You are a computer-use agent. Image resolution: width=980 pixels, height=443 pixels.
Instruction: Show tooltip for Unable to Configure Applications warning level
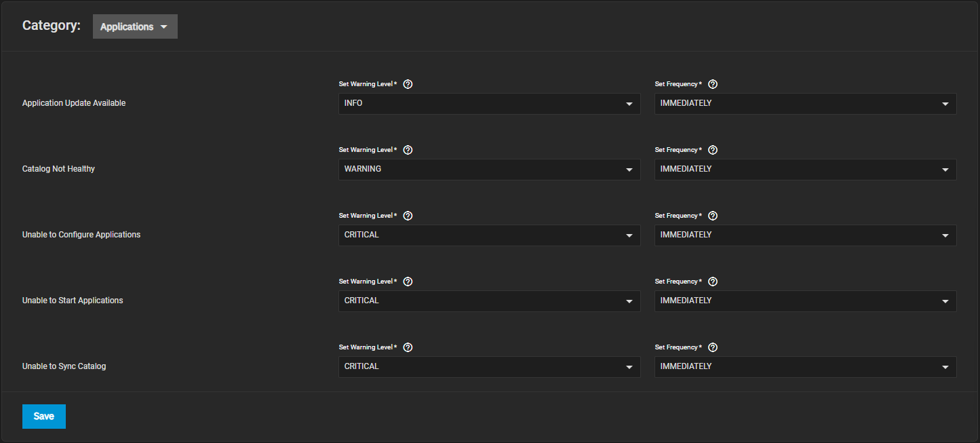tap(408, 216)
